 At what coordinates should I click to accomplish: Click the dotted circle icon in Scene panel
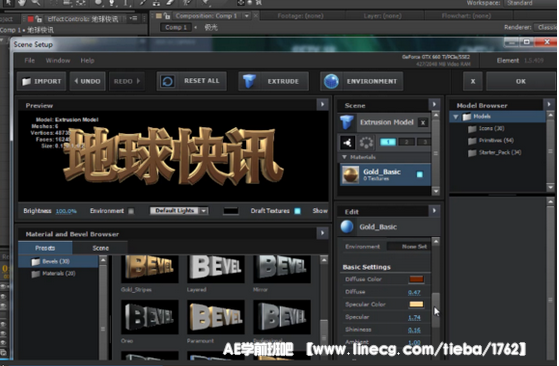(366, 143)
